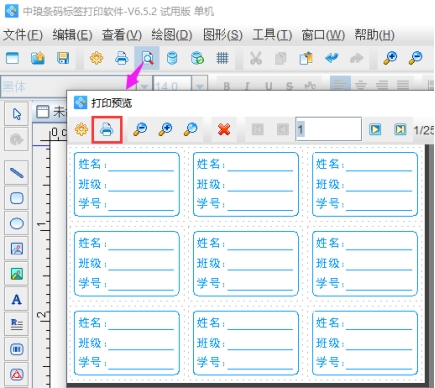The height and width of the screenshot is (388, 435).
Task: Open the 文件(F) menu
Action: (x=23, y=35)
